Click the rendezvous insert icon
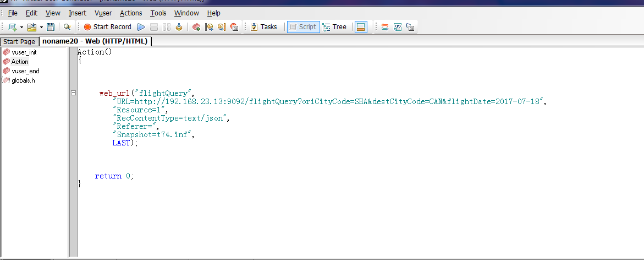Image resolution: width=644 pixels, height=260 pixels. pyautogui.click(x=234, y=27)
